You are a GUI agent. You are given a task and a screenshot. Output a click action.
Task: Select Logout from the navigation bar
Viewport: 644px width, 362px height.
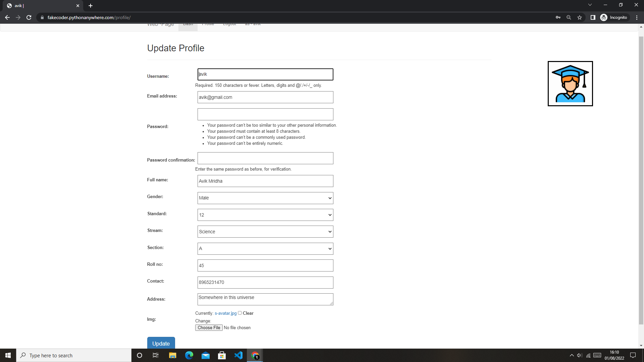click(229, 24)
